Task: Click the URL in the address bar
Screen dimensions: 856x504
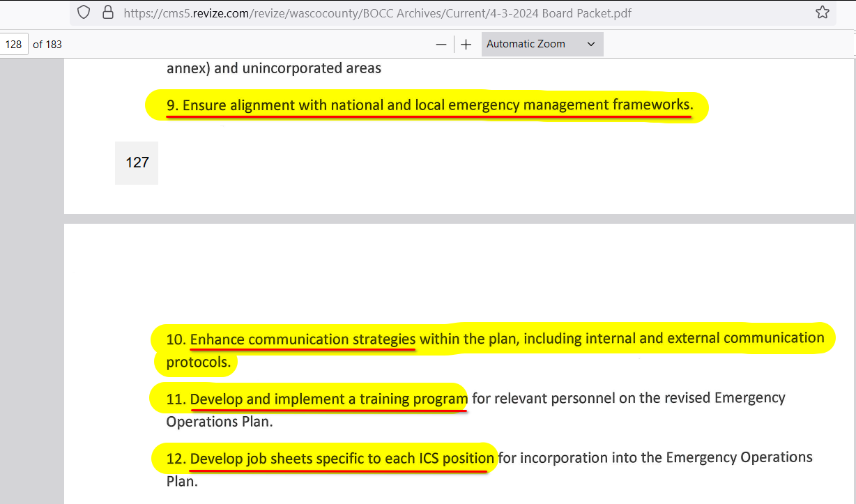Action: pyautogui.click(x=378, y=13)
